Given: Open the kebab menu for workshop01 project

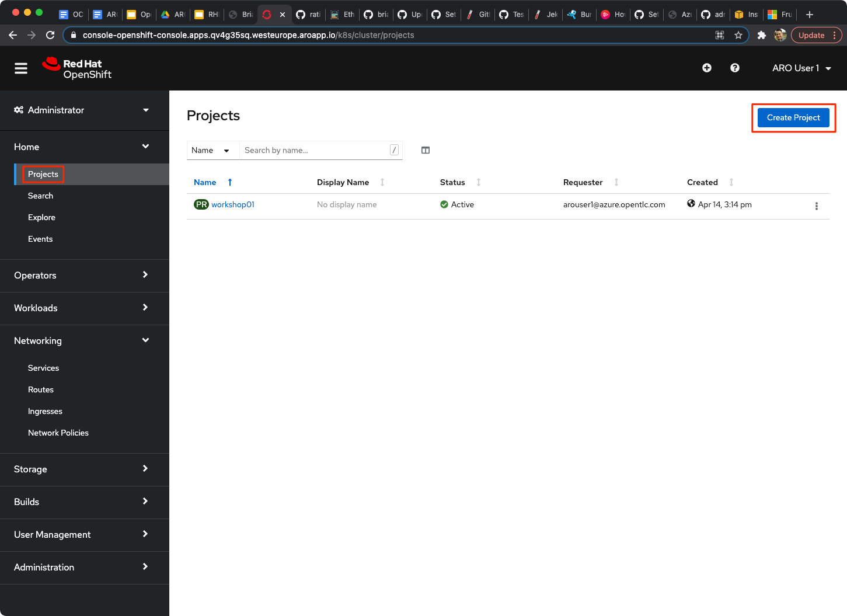Looking at the screenshot, I should 816,206.
